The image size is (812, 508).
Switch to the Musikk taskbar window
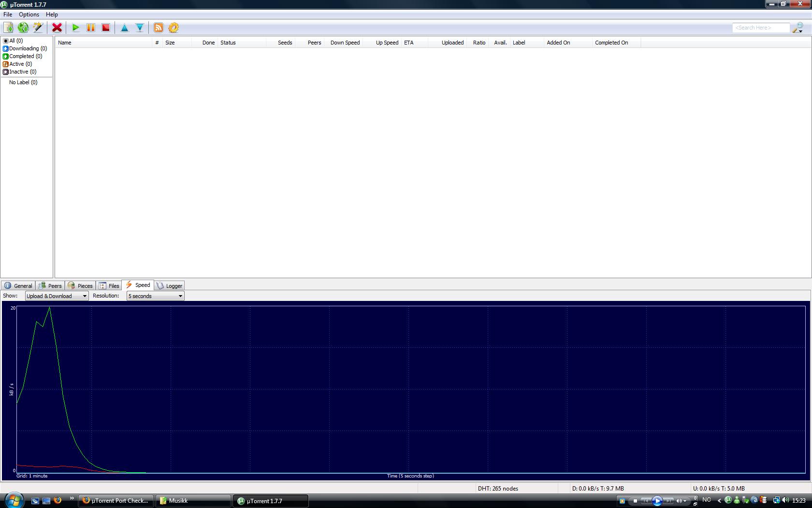[193, 501]
